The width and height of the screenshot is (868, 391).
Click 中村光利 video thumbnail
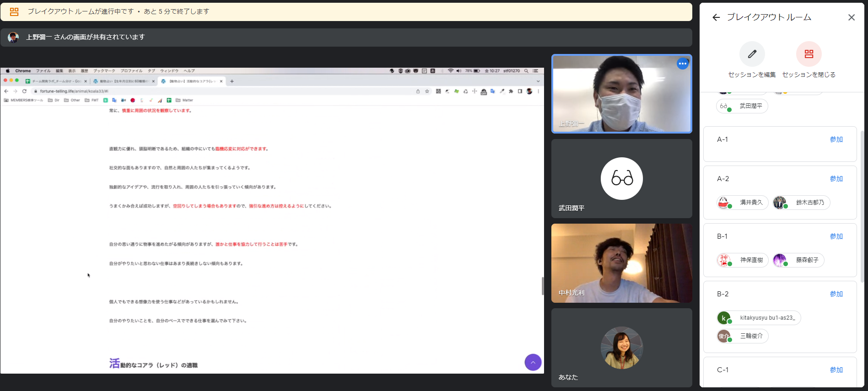click(621, 263)
